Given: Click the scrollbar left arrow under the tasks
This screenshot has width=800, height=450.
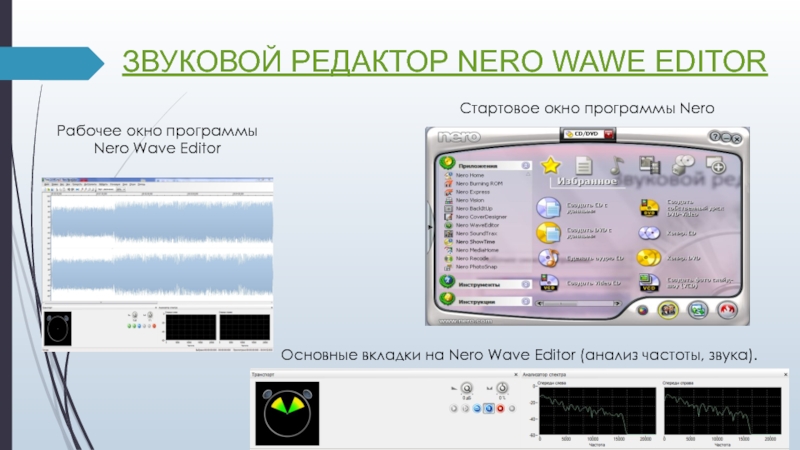Looking at the screenshot, I should [540, 303].
